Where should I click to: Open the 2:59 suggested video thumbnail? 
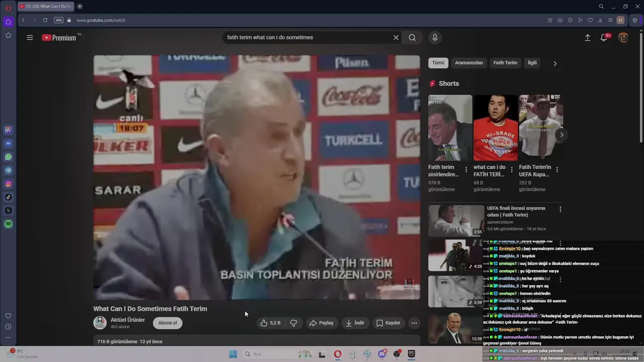[455, 291]
